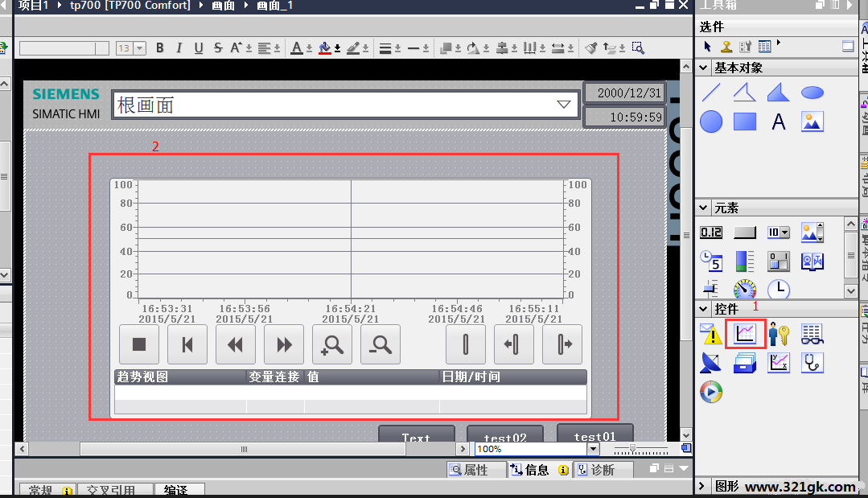Screen dimensions: 868x498
Task: Click the horizontal scrollbar of the editor
Action: point(242,449)
